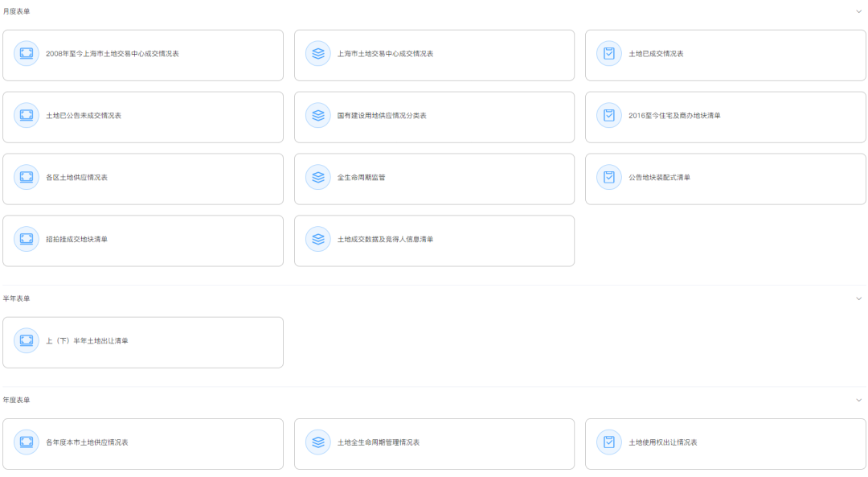Collapse the 月度表单 section chevron
Image resolution: width=868 pixels, height=477 pixels.
(858, 12)
